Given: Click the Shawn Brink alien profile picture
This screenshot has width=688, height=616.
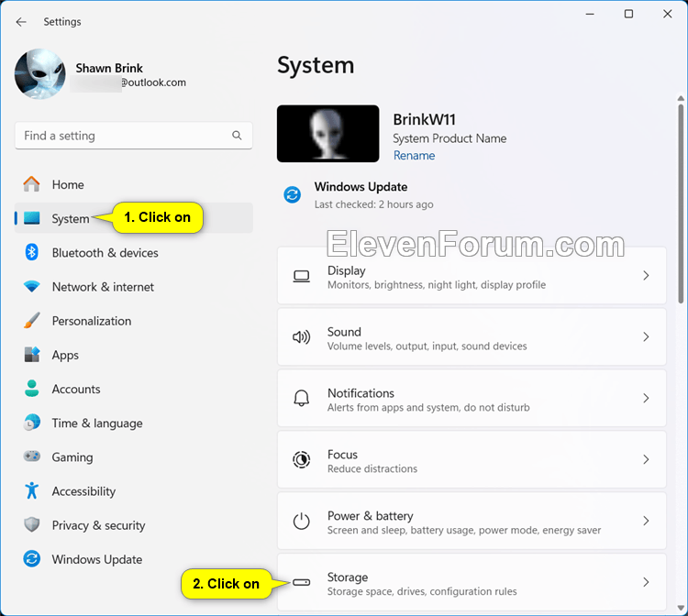Looking at the screenshot, I should [40, 73].
